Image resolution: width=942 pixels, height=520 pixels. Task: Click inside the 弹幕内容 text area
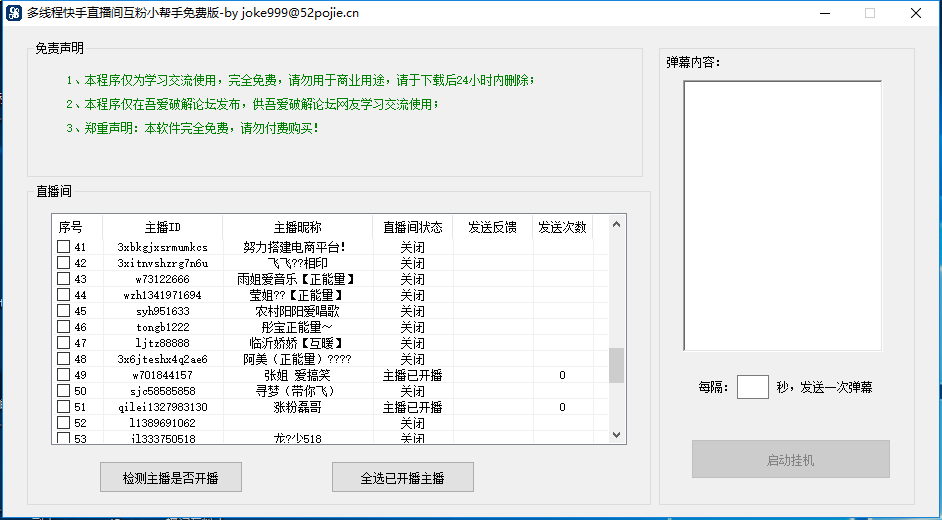(782, 215)
